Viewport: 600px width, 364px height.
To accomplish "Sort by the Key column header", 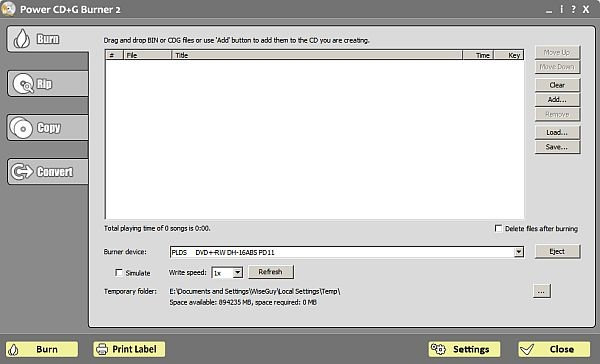I will point(509,55).
